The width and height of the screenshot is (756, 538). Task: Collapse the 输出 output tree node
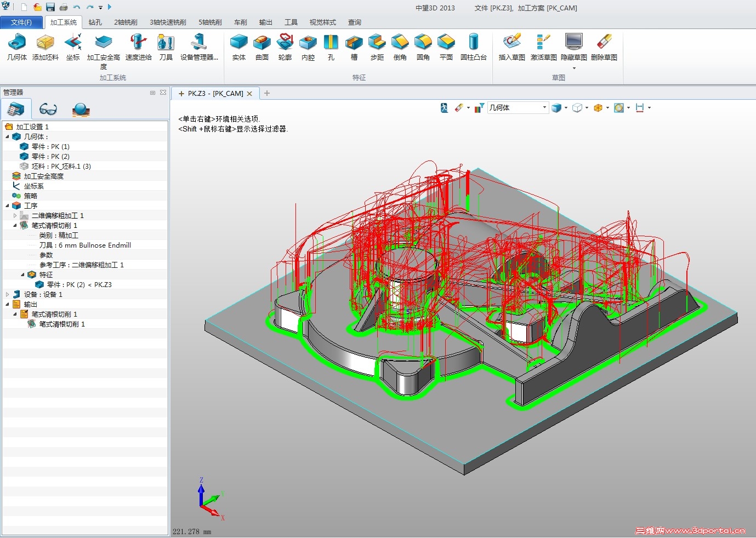click(7, 304)
